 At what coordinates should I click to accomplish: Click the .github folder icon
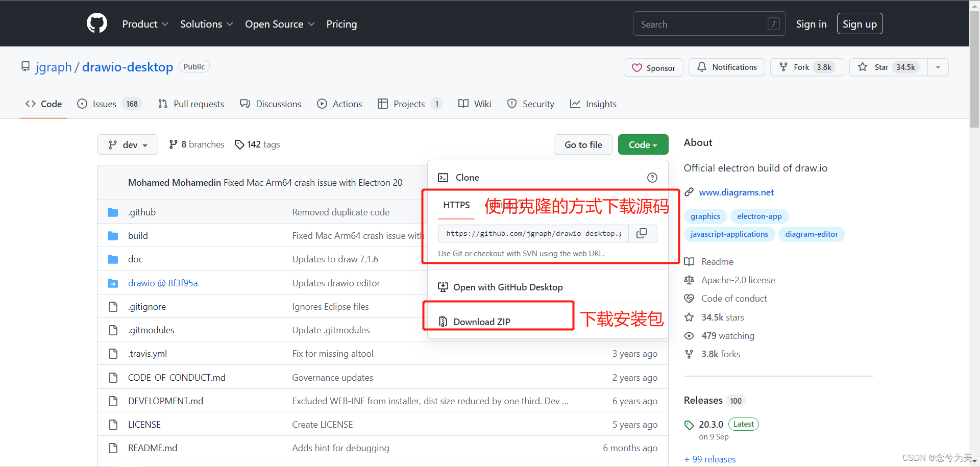(x=113, y=212)
